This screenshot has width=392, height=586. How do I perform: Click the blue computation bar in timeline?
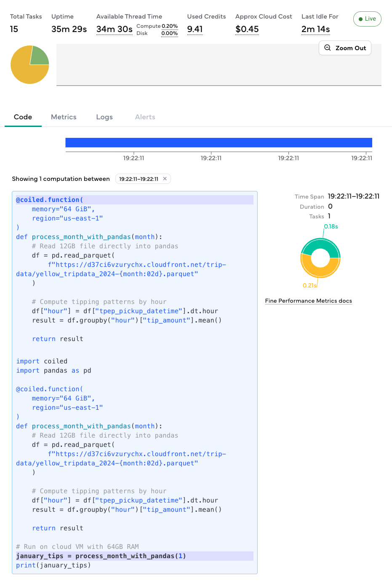[219, 142]
